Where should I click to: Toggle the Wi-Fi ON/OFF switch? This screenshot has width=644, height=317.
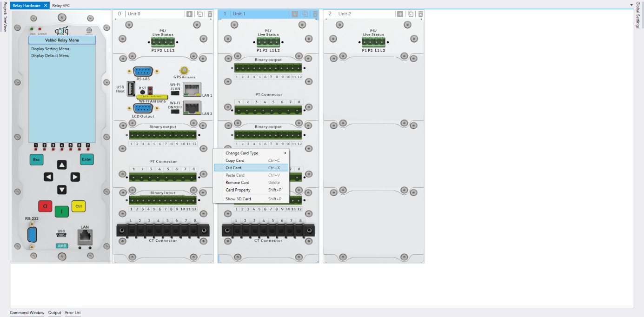click(175, 111)
